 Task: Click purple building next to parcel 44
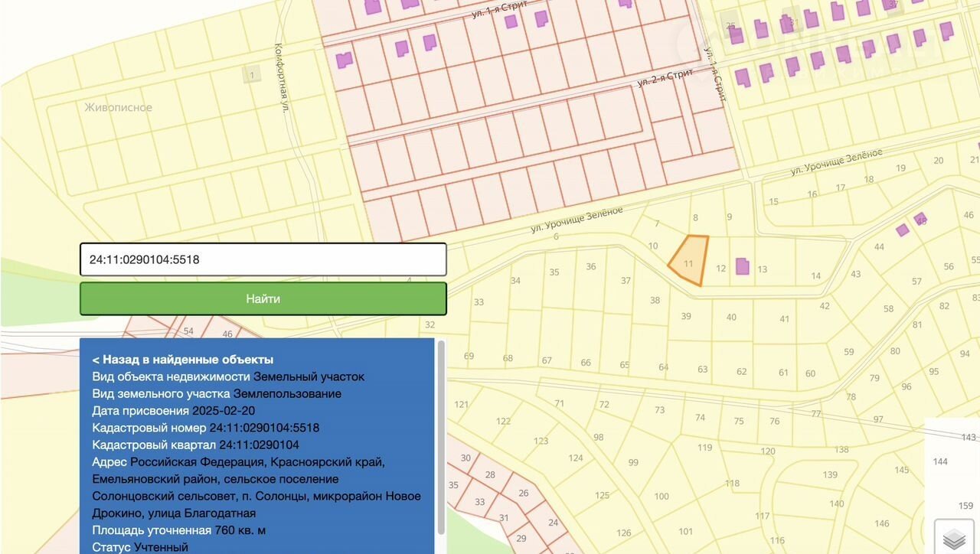click(903, 230)
